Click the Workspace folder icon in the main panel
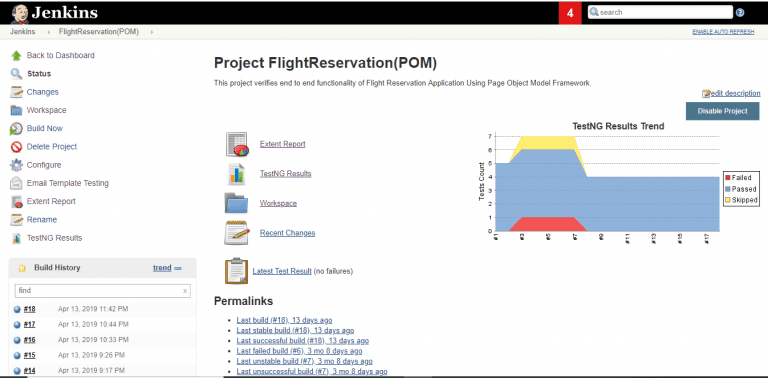Viewport: 768px width, 378px height. coord(237,203)
